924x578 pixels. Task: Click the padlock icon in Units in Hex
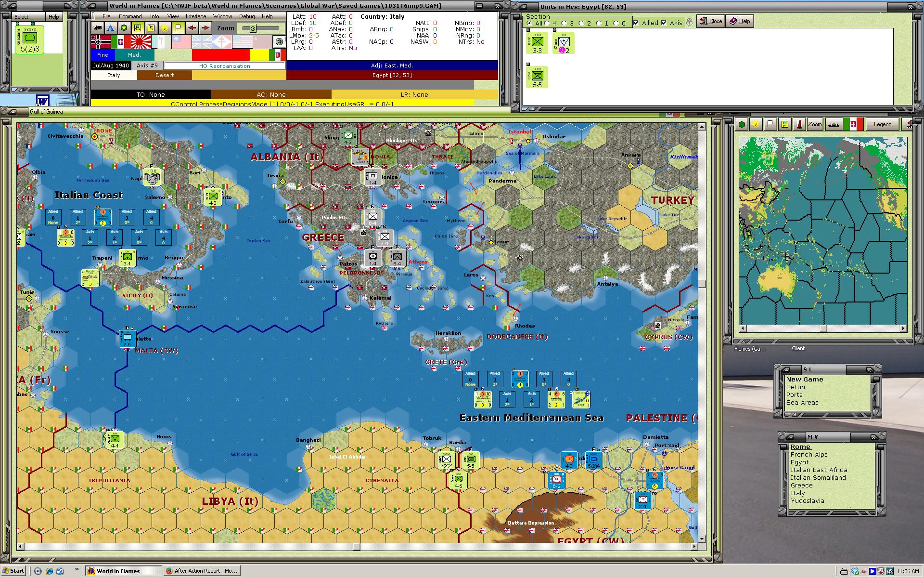click(x=689, y=22)
